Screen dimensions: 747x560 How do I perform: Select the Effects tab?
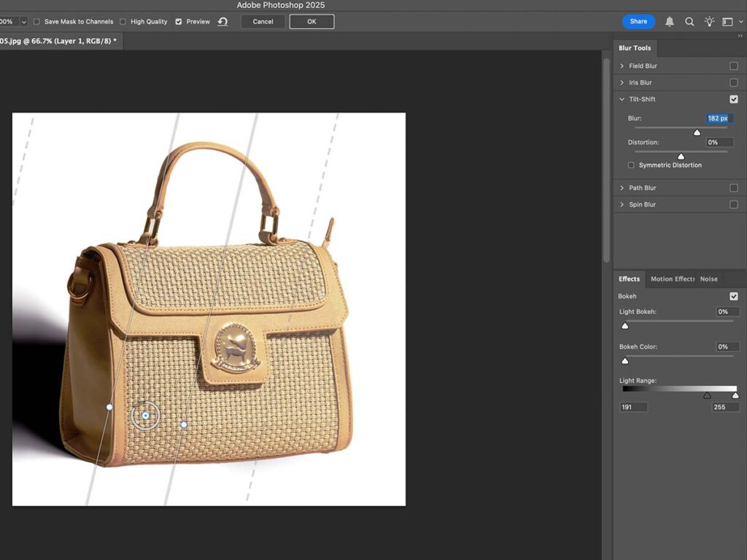tap(629, 279)
